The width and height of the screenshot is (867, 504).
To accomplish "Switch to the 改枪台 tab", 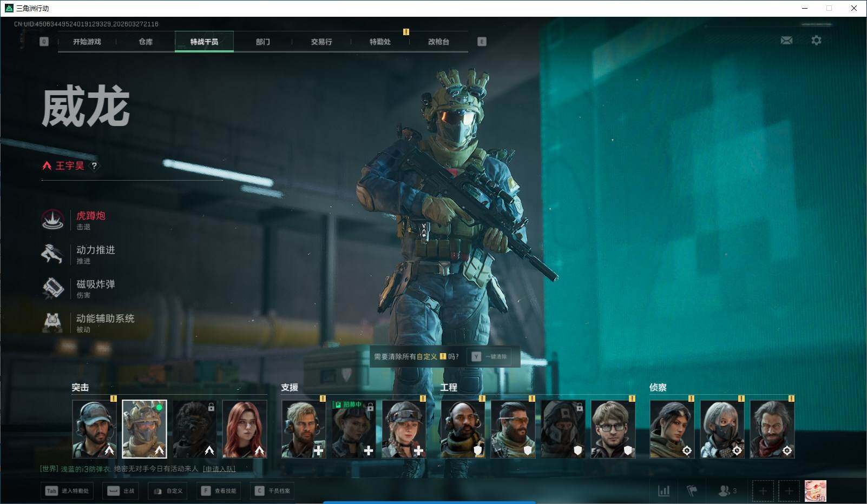I will 438,42.
